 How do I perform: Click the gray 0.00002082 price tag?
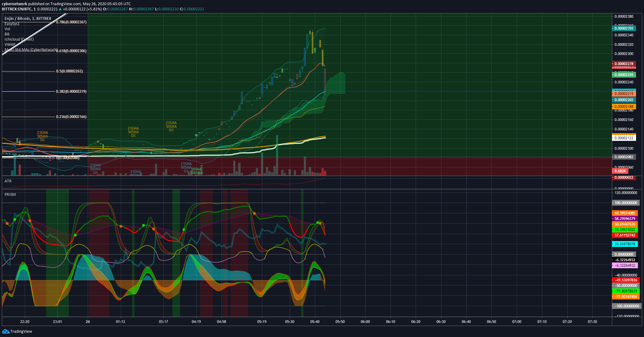[x=624, y=157]
